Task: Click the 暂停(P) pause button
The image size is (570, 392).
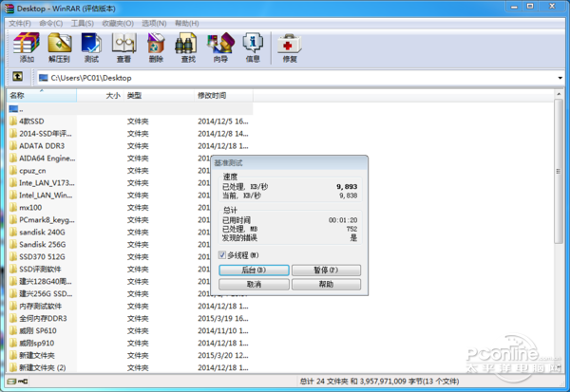Action: click(x=326, y=270)
